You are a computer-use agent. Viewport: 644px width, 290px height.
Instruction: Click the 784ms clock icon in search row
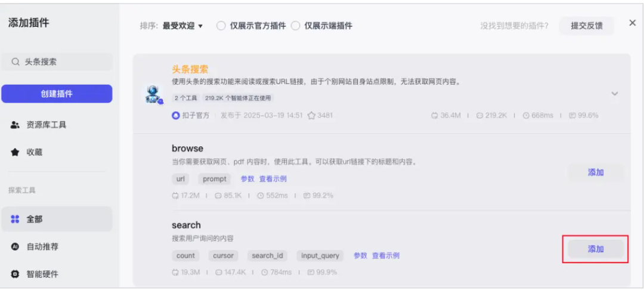tap(265, 272)
